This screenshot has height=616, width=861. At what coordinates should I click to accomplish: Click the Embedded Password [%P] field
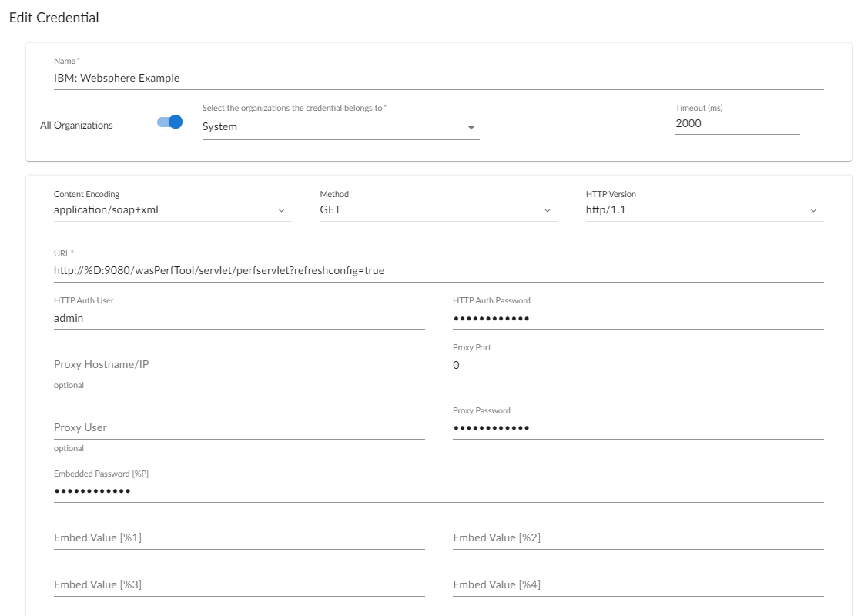438,490
